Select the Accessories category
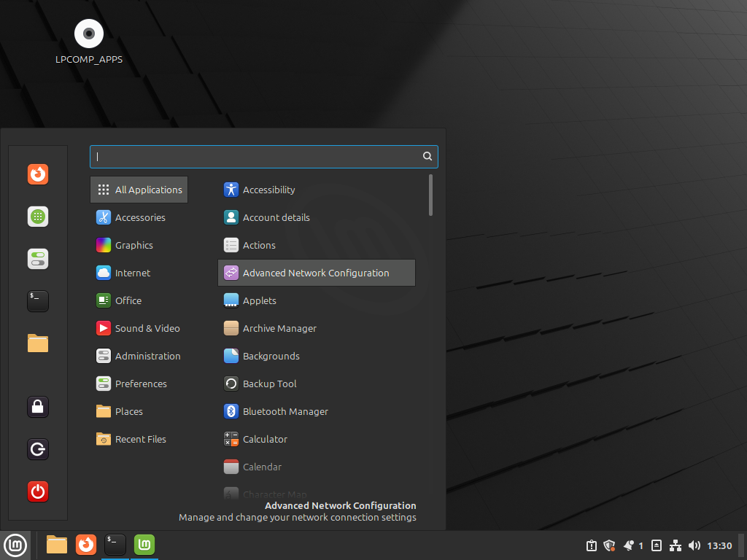 pyautogui.click(x=139, y=217)
